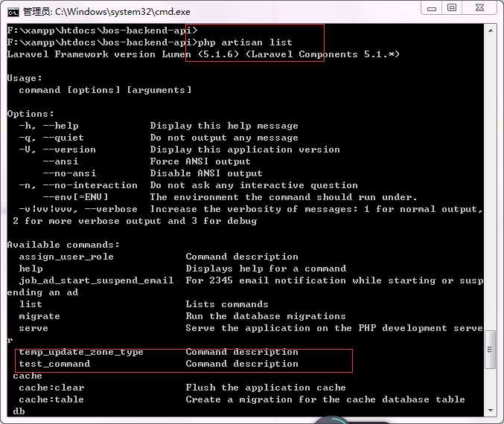Click the scrollbar up arrow
Viewport: 504px width, 424px height.
pos(491,30)
